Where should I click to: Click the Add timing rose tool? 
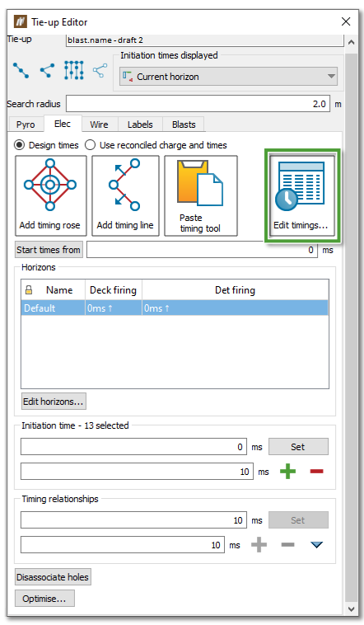[50, 195]
